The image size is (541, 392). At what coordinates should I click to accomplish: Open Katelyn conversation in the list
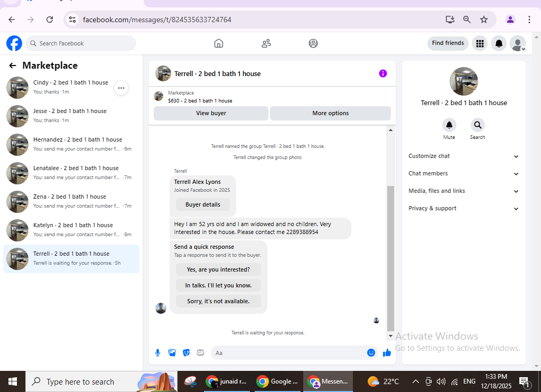click(71, 230)
